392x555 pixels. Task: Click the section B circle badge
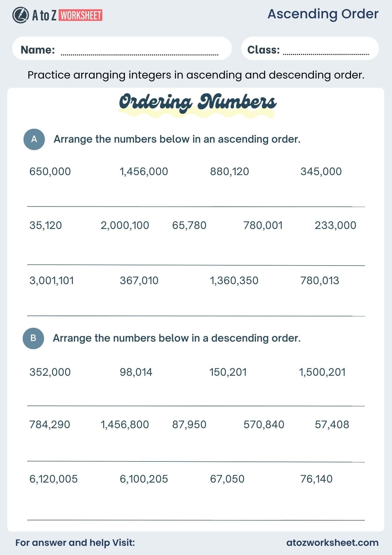[x=33, y=338]
